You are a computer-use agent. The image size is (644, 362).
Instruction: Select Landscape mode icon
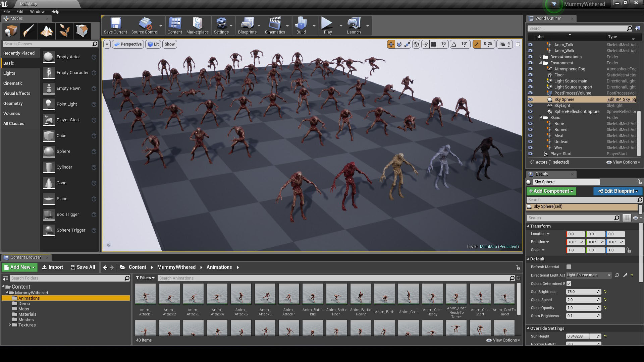point(46,31)
